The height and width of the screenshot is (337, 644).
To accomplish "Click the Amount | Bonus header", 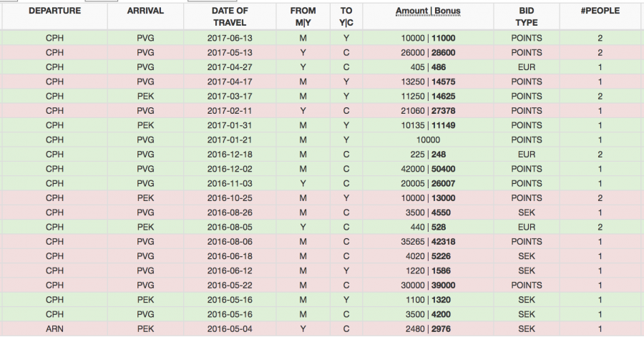I will 429,11.
